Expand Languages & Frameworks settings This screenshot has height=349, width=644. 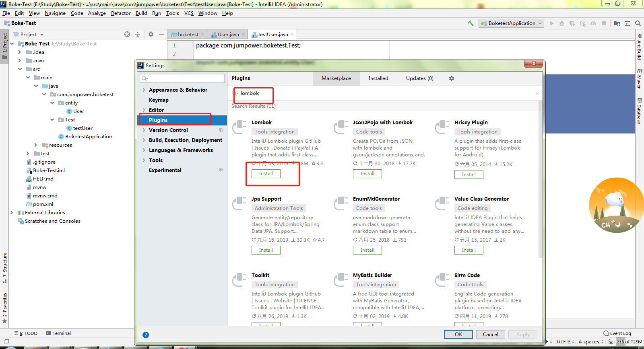tap(144, 150)
